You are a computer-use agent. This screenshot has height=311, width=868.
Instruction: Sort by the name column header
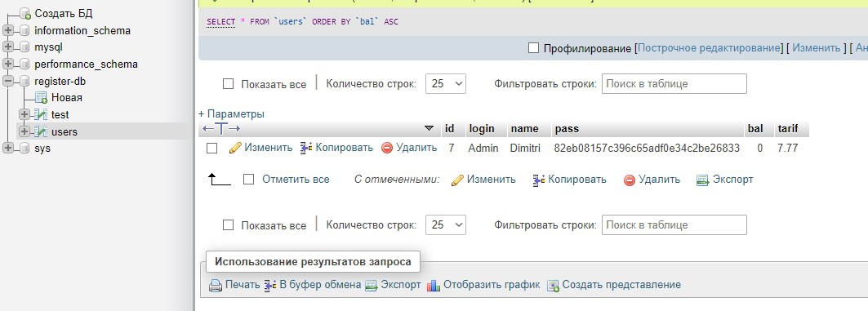point(525,129)
